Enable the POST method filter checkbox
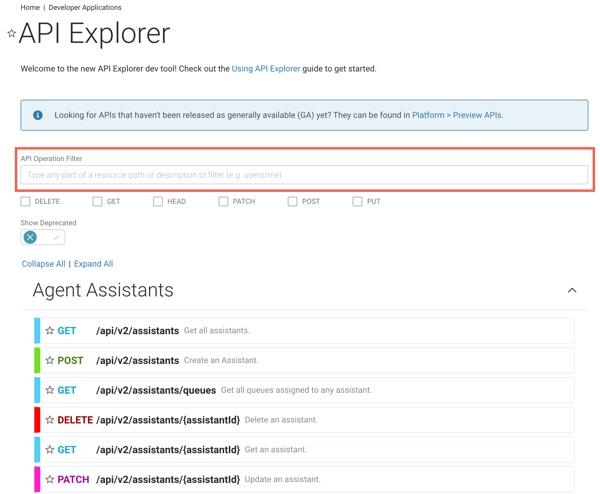Image resolution: width=600 pixels, height=494 pixels. 293,202
